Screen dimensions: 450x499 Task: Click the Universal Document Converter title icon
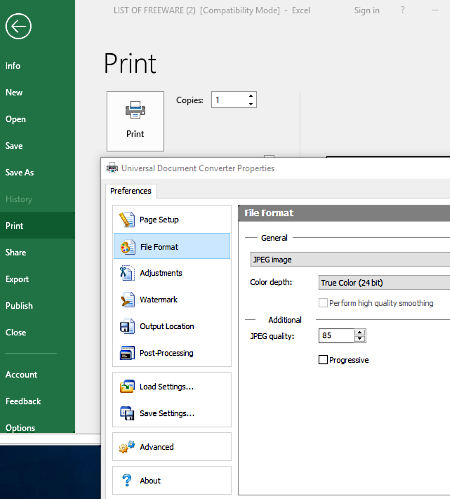pos(112,168)
